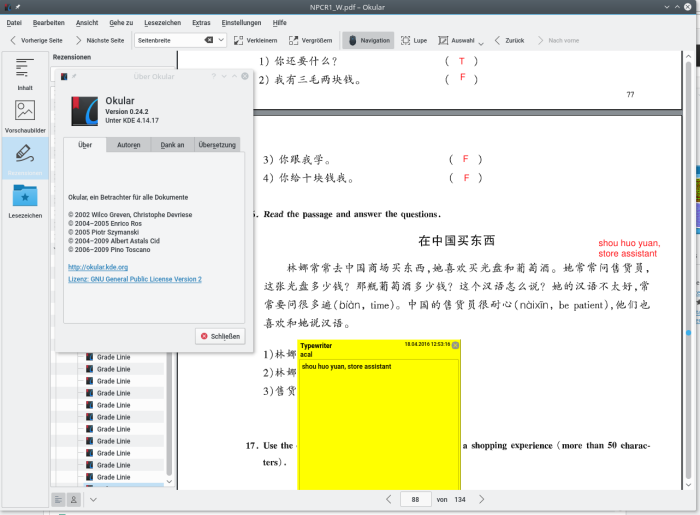This screenshot has height=515, width=700.
Task: Click document scroll up arrow
Action: pyautogui.click(x=688, y=57)
